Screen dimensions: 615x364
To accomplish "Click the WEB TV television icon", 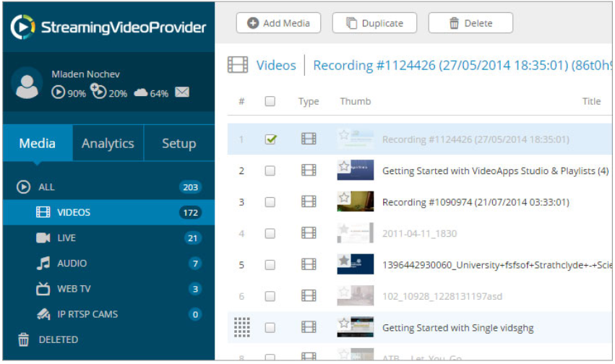I will coord(43,289).
